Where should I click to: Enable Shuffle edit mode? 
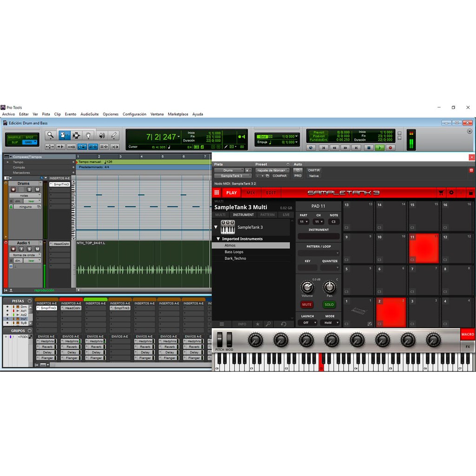pos(14,137)
